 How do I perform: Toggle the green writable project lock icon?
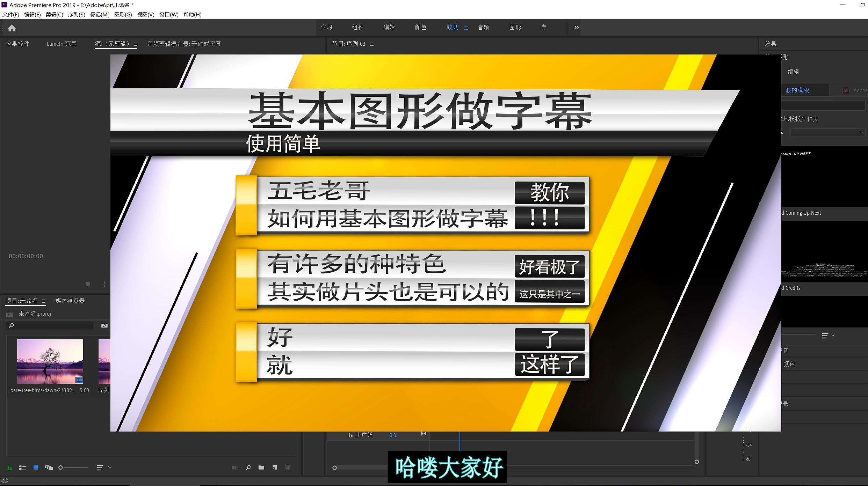pos(9,468)
